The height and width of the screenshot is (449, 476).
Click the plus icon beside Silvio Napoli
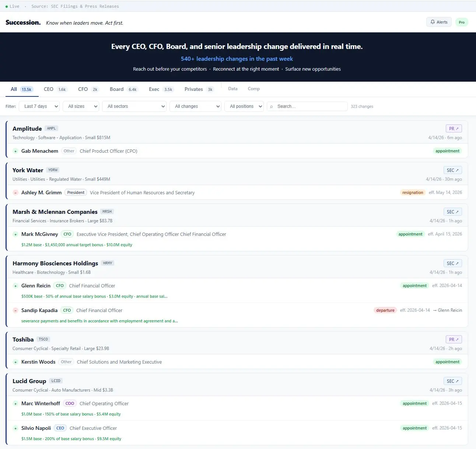(15, 428)
